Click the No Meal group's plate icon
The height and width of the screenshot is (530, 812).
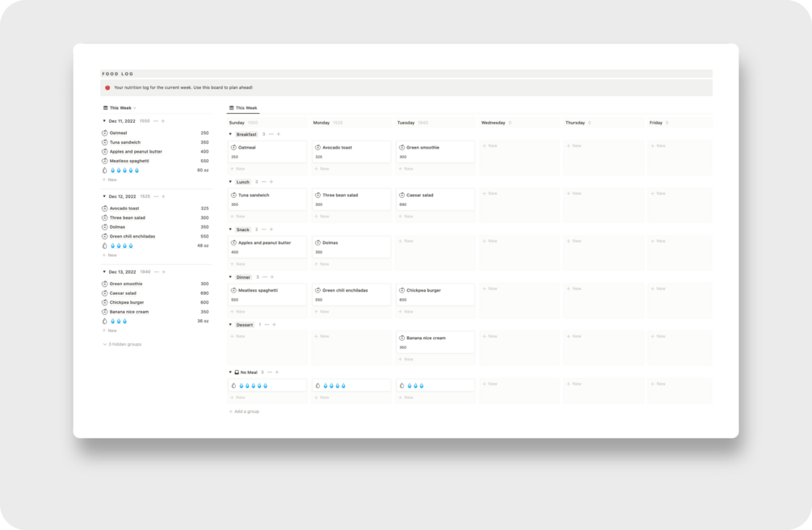pos(237,372)
